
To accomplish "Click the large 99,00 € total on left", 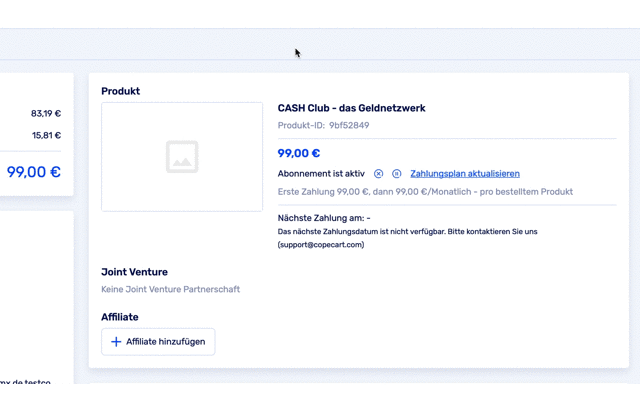I will tap(34, 172).
